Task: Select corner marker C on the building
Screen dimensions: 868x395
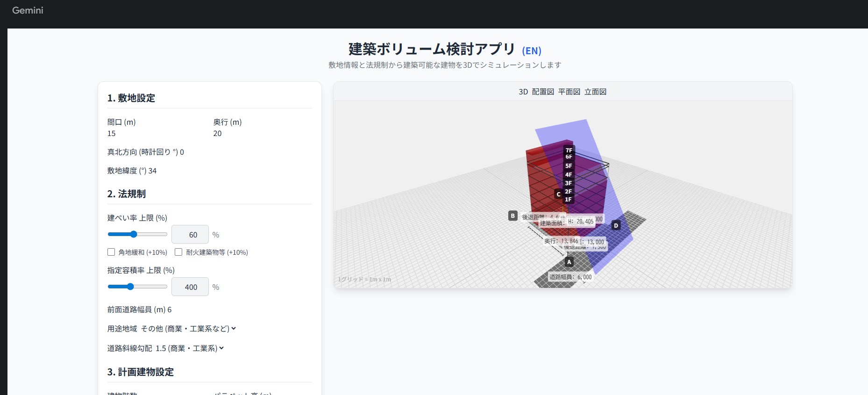Action: tap(558, 194)
